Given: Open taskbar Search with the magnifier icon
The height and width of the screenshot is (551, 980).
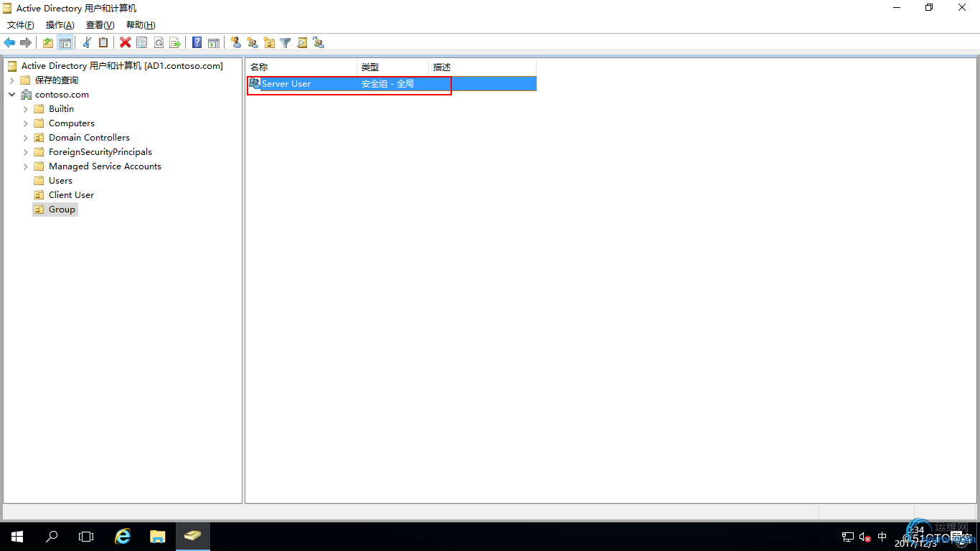Looking at the screenshot, I should tap(52, 536).
